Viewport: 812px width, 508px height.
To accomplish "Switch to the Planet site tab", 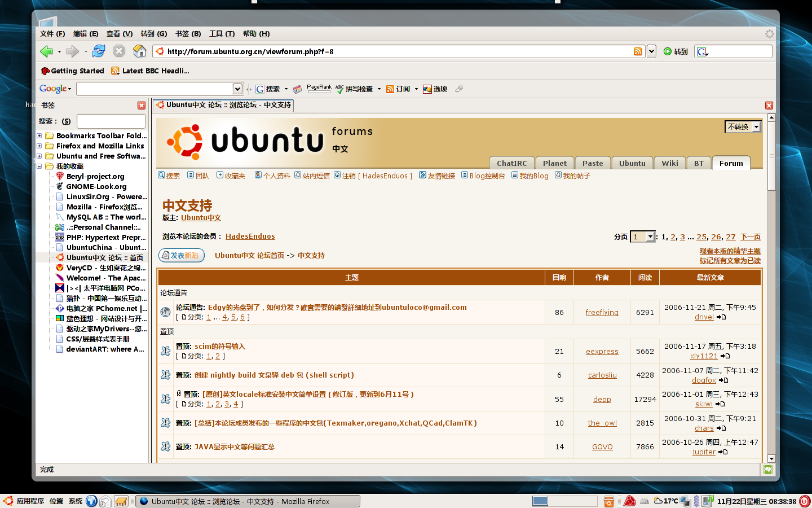I will coord(555,163).
